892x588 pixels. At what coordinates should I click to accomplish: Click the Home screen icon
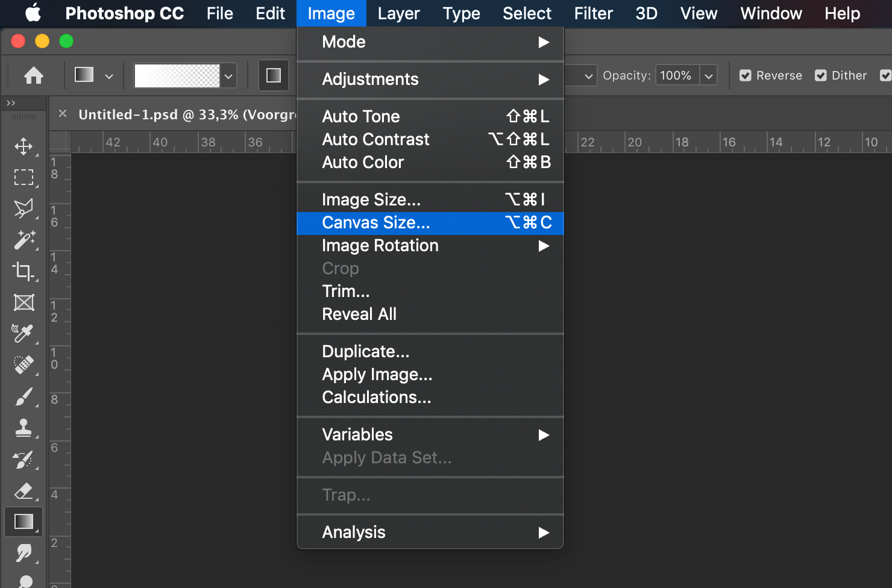tap(34, 75)
